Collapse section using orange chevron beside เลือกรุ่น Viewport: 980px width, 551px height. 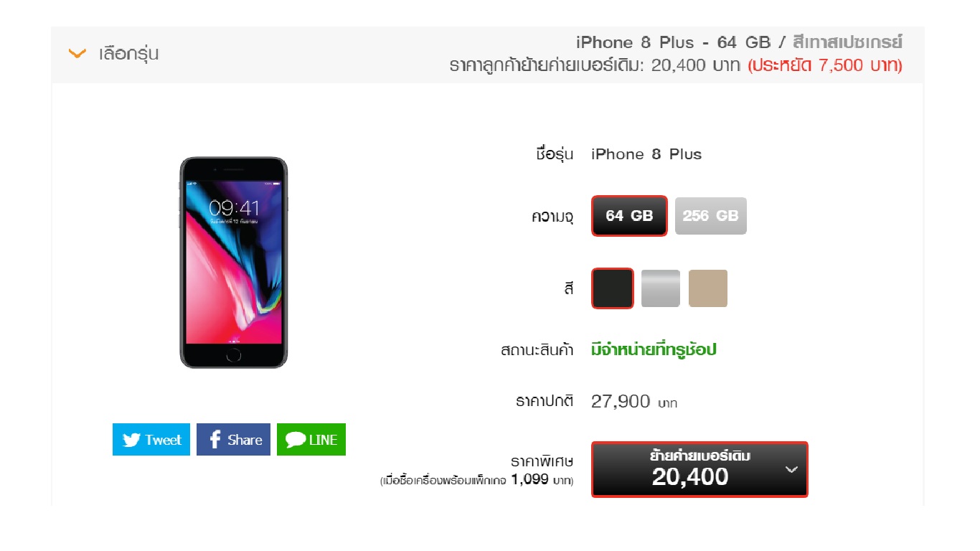76,54
